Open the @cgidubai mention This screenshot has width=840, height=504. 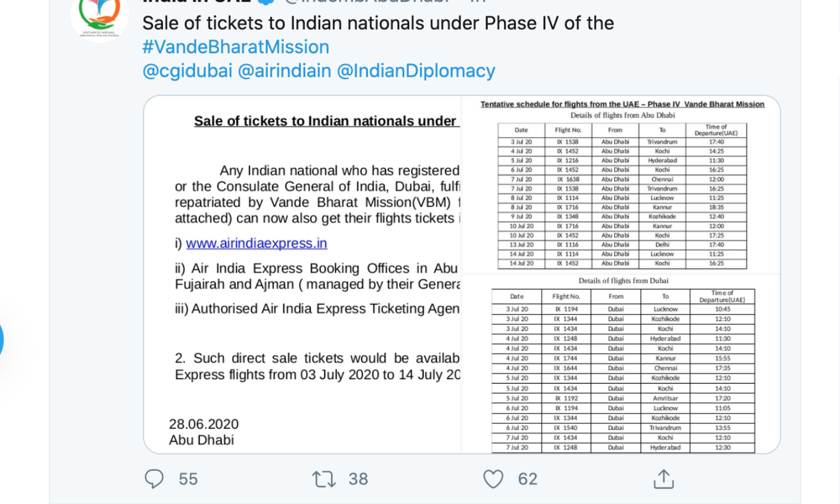(187, 71)
